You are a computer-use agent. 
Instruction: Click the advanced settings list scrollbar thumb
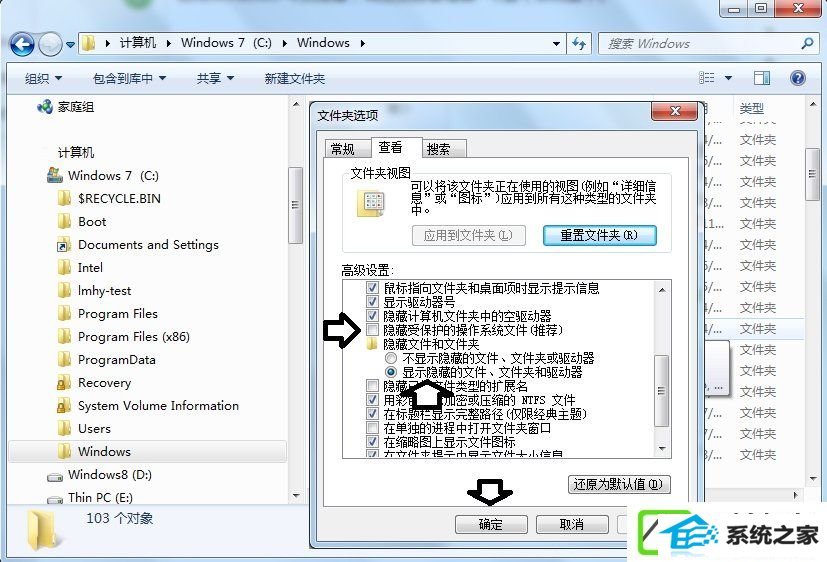[x=661, y=391]
